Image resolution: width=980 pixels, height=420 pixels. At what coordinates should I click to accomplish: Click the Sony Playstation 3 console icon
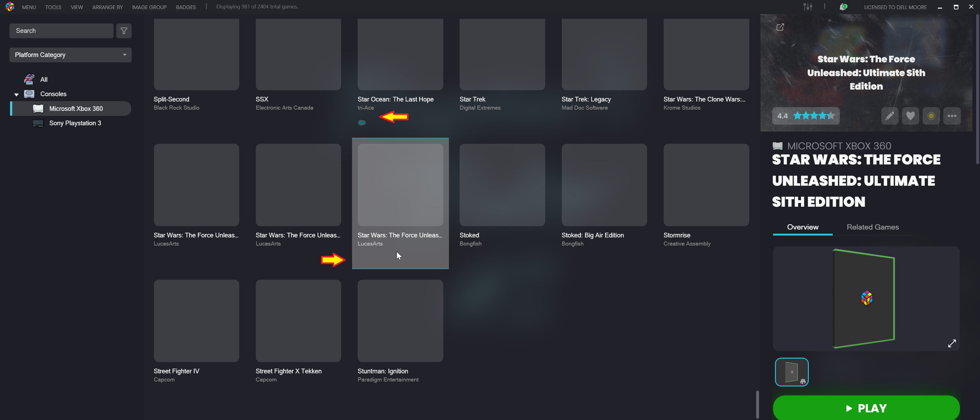point(38,123)
